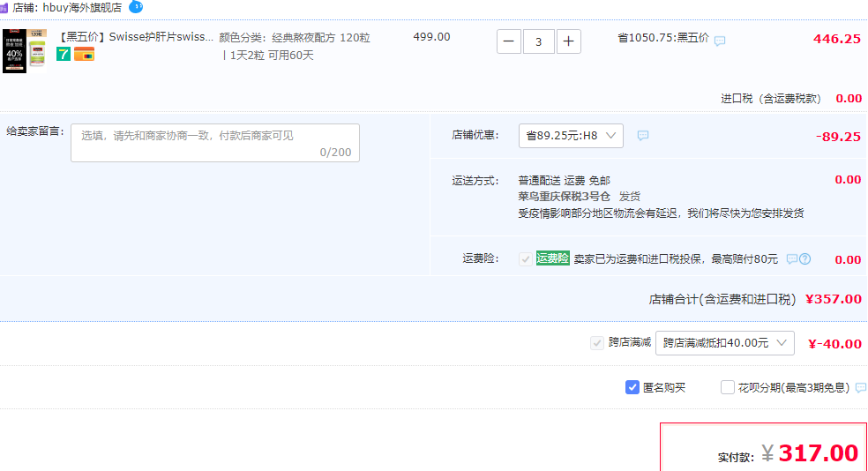The image size is (868, 471).
Task: Click the info bubble next to 黑五价
Action: 720,41
